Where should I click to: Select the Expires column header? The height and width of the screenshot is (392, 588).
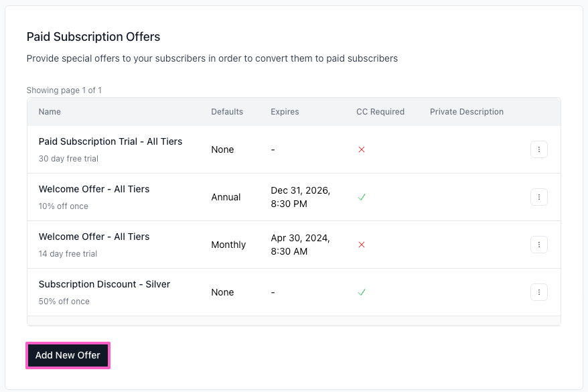285,112
